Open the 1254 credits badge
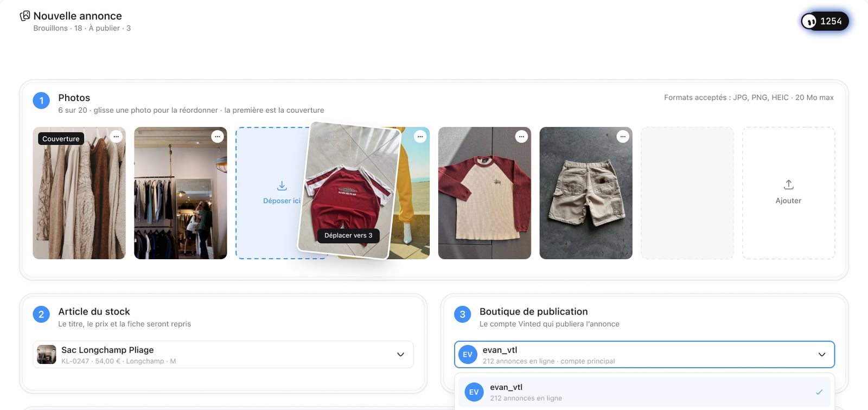 click(825, 21)
